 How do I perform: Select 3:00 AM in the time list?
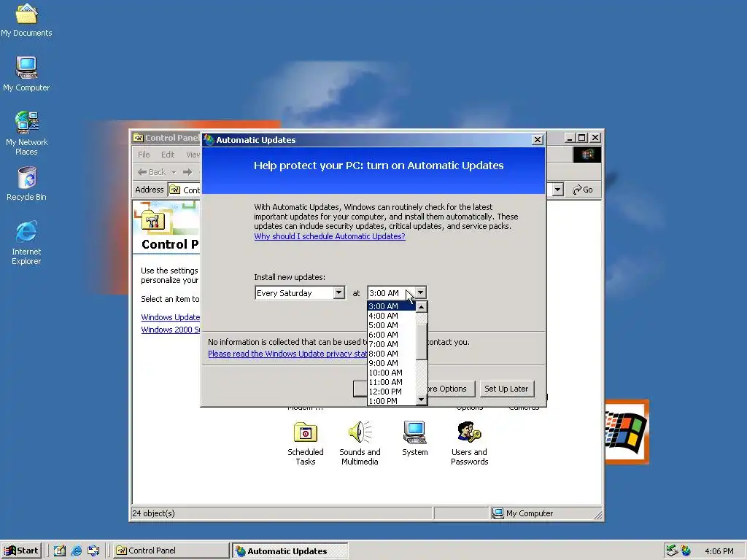(x=391, y=306)
